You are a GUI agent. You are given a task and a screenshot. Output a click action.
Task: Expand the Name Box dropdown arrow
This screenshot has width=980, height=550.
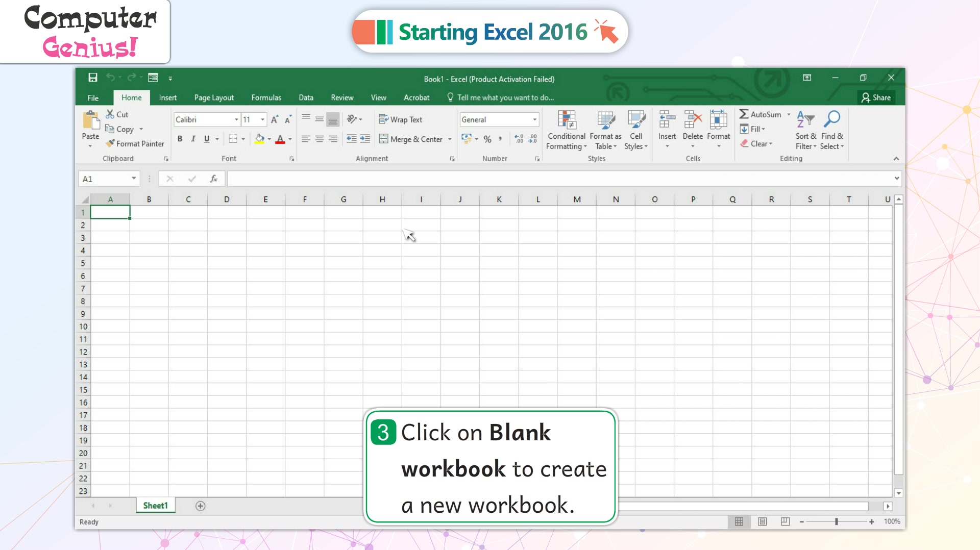[134, 179]
